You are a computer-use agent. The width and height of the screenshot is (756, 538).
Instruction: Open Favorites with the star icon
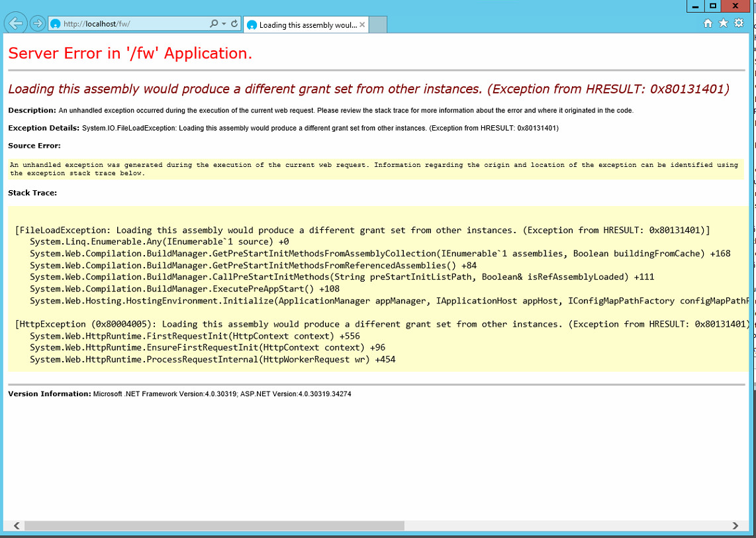coord(723,23)
